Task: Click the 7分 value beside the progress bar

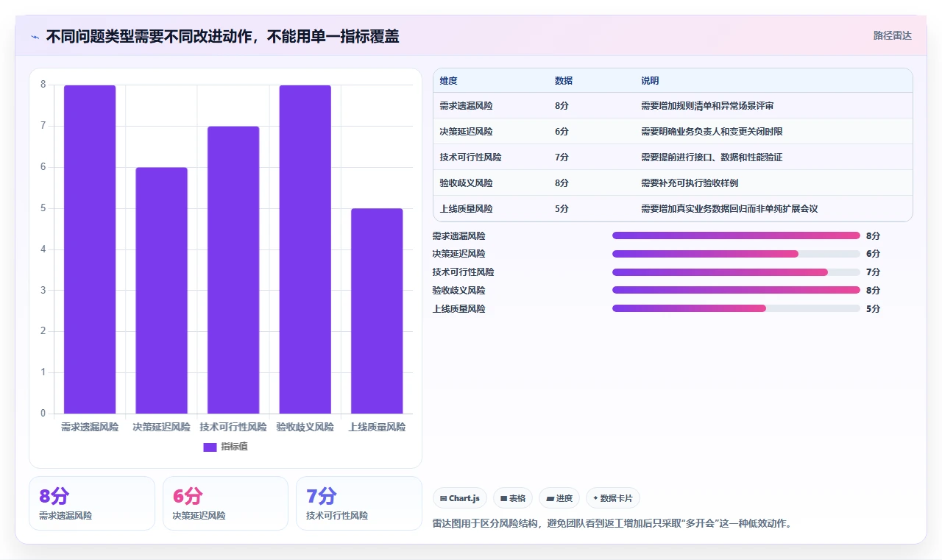Action: point(873,272)
